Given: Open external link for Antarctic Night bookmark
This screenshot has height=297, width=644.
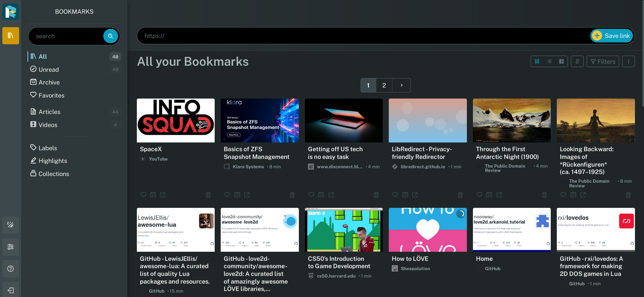Looking at the screenshot, I should 499,195.
